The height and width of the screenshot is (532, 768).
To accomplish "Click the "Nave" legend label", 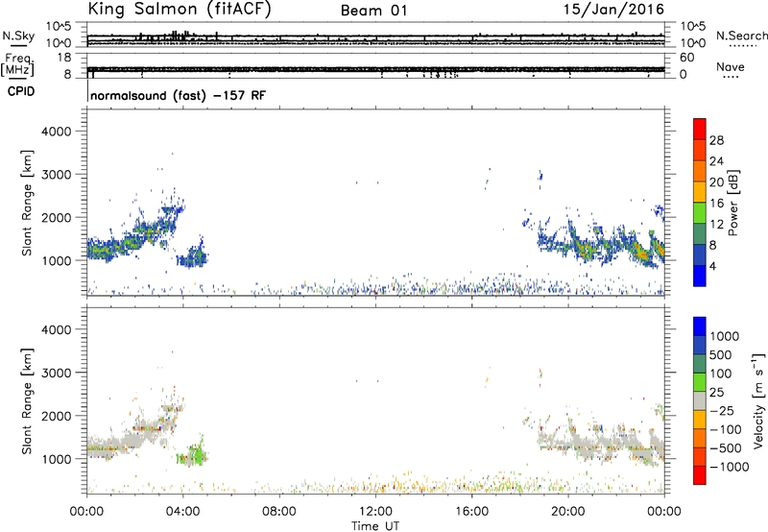I will (x=731, y=66).
